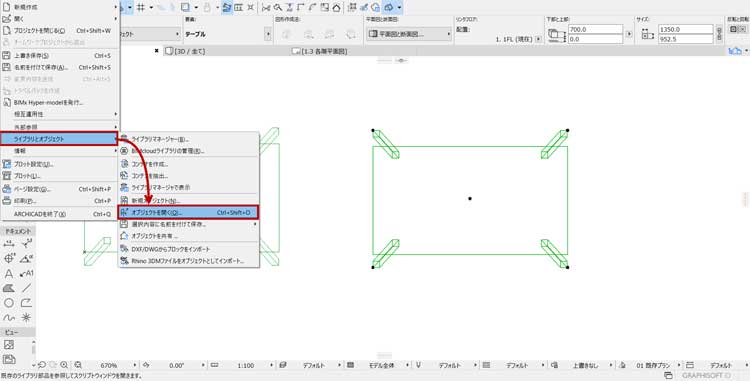The height and width of the screenshot is (381, 750).
Task: Choose ページ設定 menu entry
Action: pyautogui.click(x=59, y=189)
